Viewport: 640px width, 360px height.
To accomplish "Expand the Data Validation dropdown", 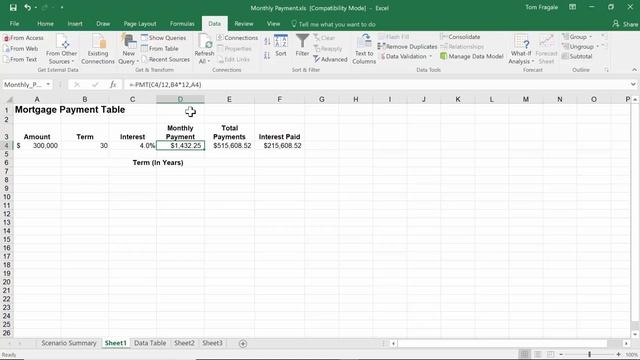I will [x=431, y=56].
